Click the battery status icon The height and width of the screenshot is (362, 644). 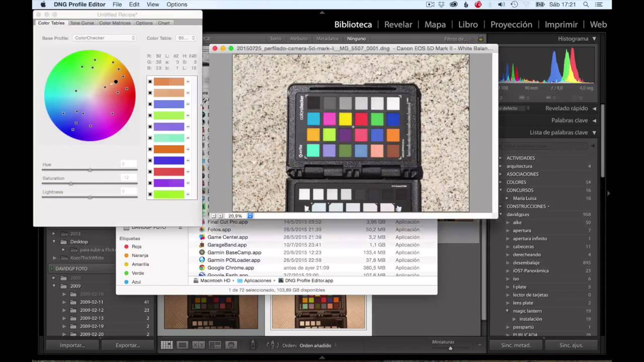tap(540, 5)
